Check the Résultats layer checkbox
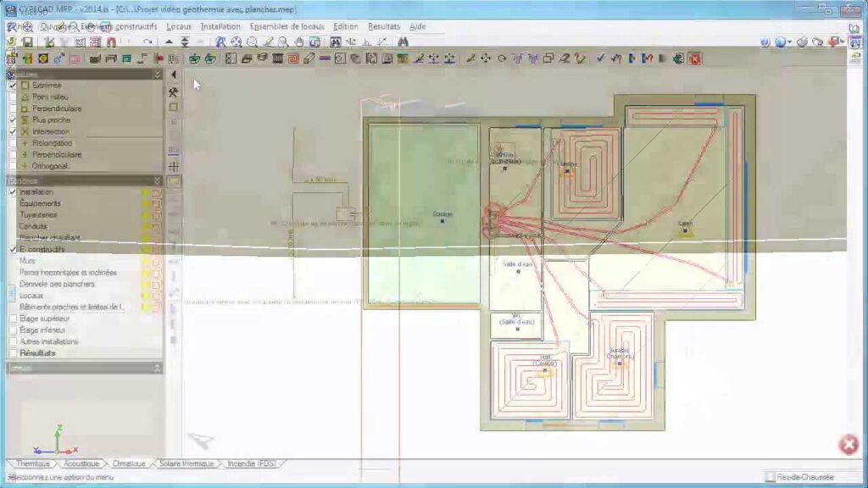The height and width of the screenshot is (488, 868). [x=13, y=353]
